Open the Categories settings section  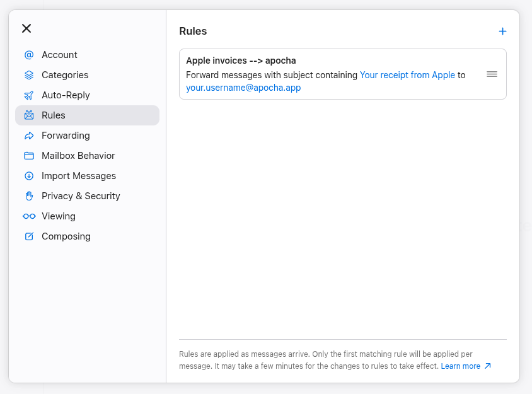tap(87, 75)
